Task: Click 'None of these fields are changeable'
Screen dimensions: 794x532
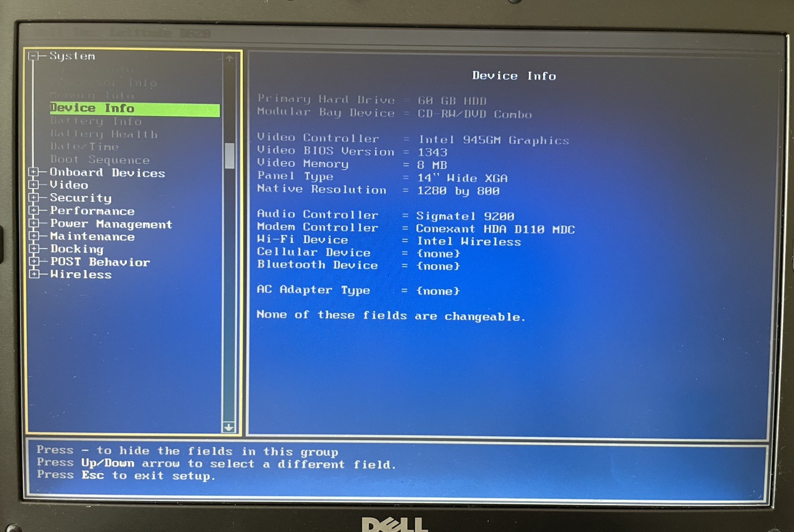Action: click(391, 316)
